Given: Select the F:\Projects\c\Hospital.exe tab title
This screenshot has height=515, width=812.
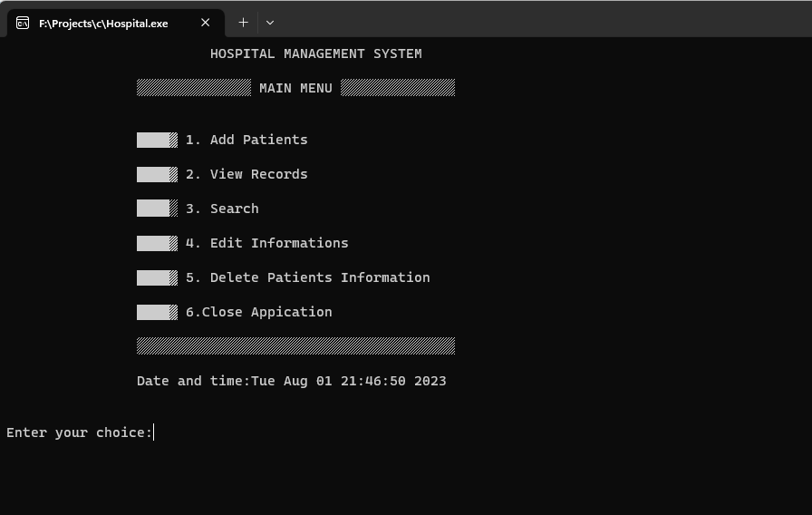Looking at the screenshot, I should point(103,24).
